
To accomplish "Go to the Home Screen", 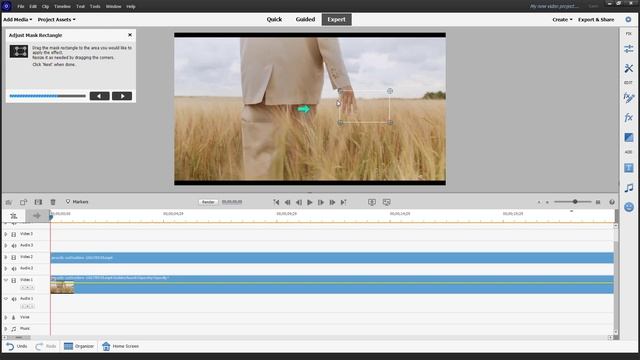I will 120,346.
